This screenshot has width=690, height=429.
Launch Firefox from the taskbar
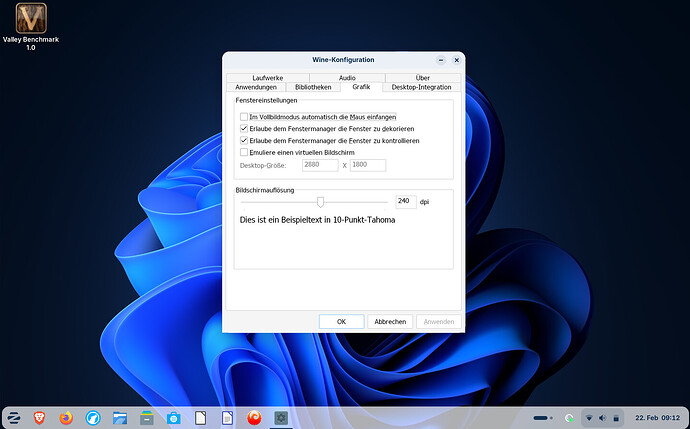tap(67, 417)
